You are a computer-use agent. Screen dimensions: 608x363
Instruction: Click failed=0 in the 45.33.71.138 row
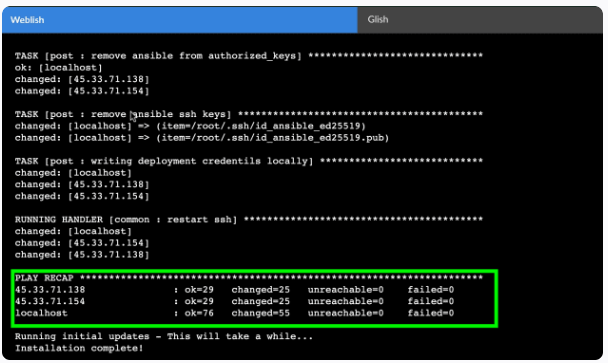(431, 290)
